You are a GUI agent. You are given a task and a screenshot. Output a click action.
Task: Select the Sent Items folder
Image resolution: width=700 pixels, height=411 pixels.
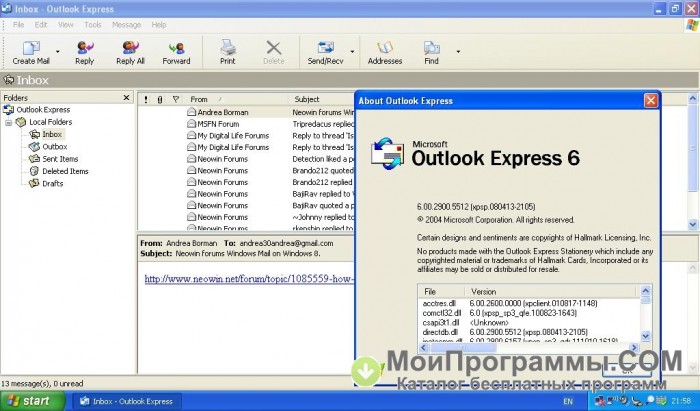tap(60, 159)
